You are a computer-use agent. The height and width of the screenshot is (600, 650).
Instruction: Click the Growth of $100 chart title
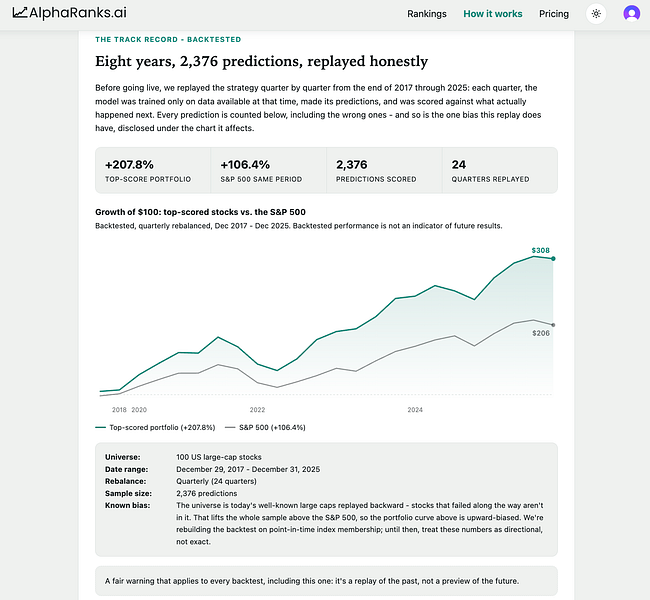[200, 212]
